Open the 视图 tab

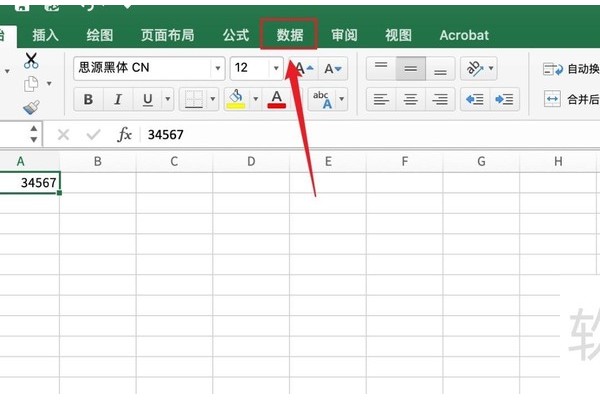pos(398,35)
